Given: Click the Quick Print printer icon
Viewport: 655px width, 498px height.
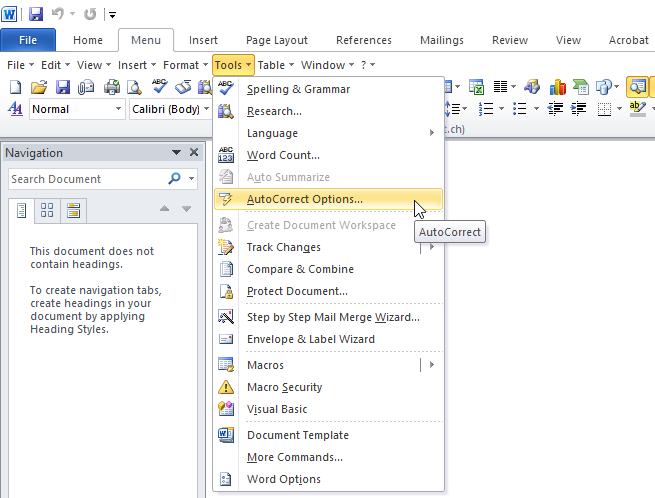Looking at the screenshot, I should pyautogui.click(x=112, y=87).
